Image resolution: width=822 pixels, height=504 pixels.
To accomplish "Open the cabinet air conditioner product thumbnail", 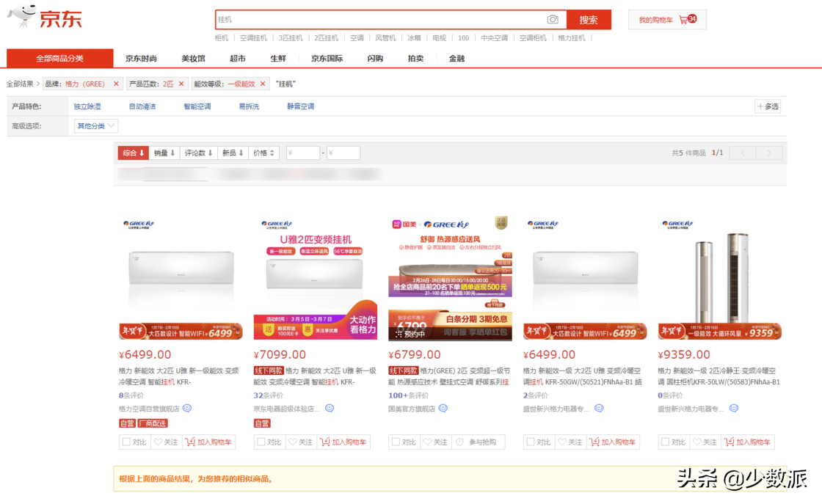I will tap(720, 278).
